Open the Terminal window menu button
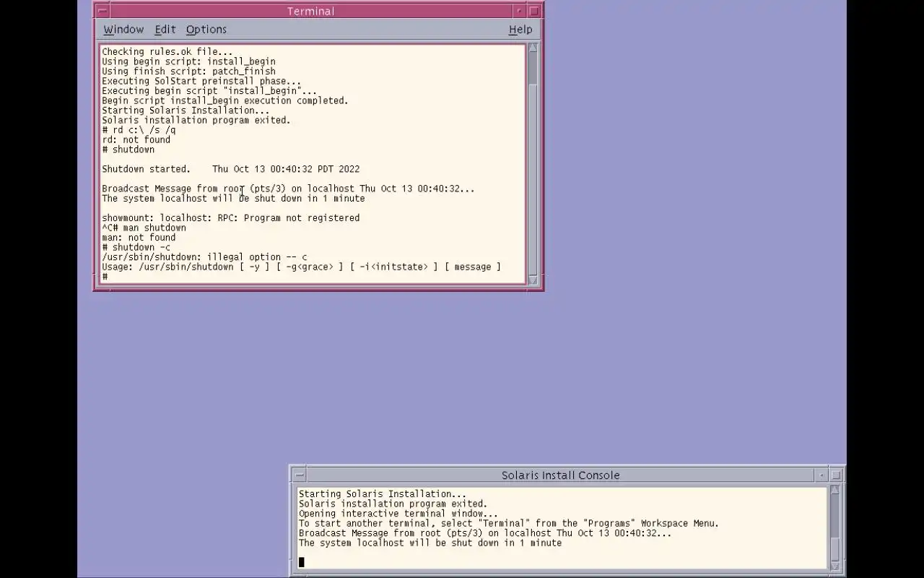Screen dimensions: 924x578 click(x=102, y=11)
